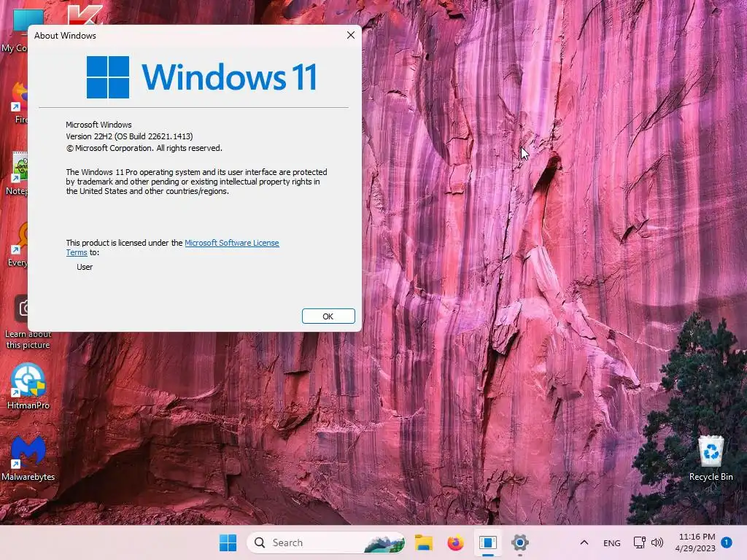
Task: Open the Microsoft Software License Terms link
Action: [x=231, y=243]
